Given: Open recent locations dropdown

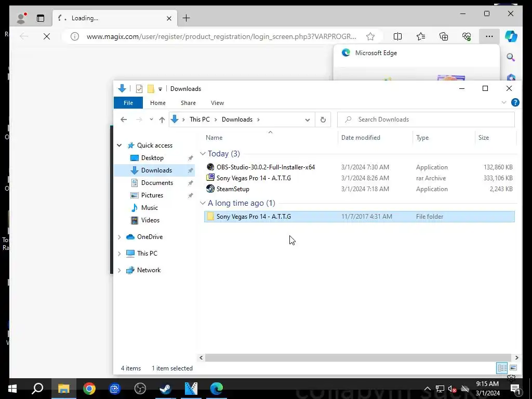Looking at the screenshot, I should coord(151,119).
